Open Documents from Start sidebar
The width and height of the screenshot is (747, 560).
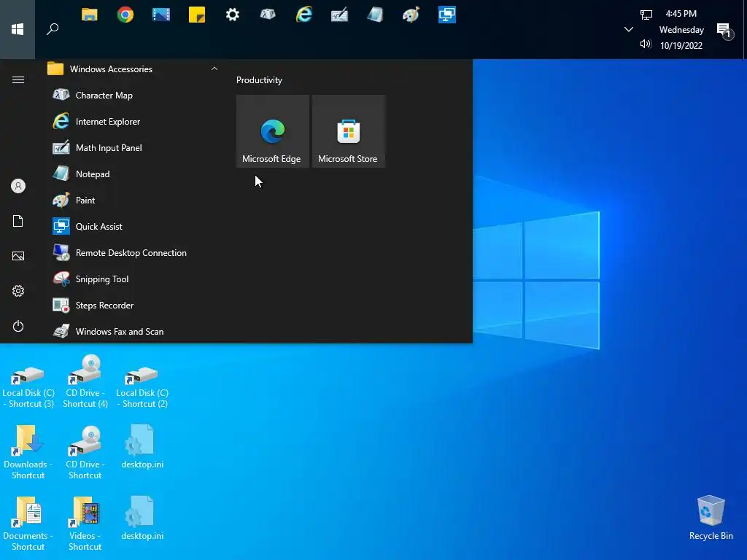[18, 221]
